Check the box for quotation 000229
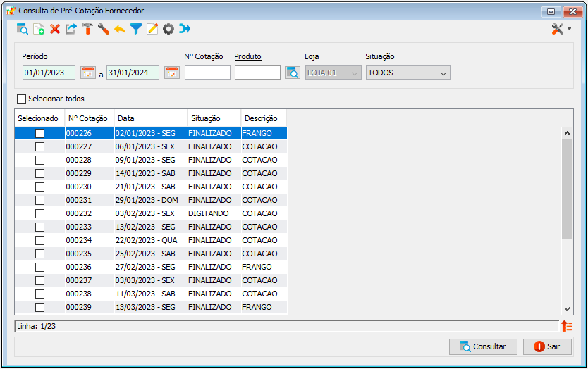Image resolution: width=588 pixels, height=369 pixels. click(x=39, y=173)
